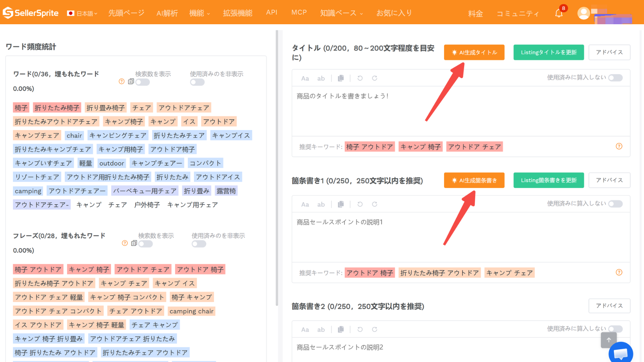Select the camping chair phrase tag
The image size is (644, 362).
click(x=191, y=311)
